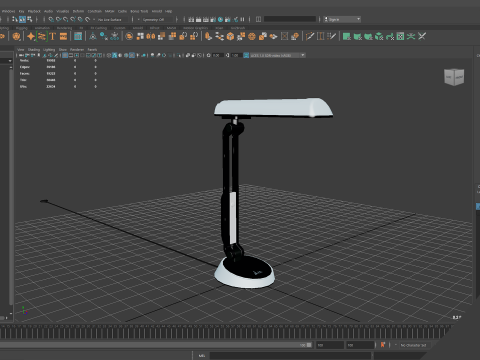Click the highlighted select by object type icon
480x360 pixels.
pyautogui.click(x=22, y=19)
